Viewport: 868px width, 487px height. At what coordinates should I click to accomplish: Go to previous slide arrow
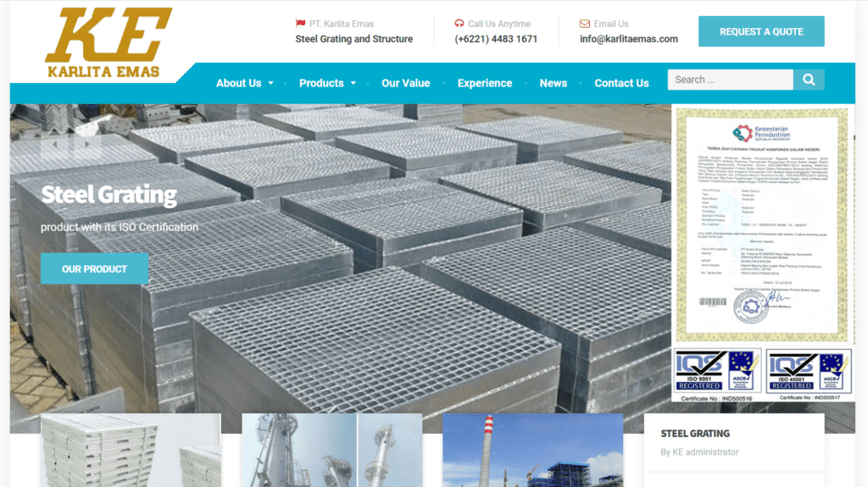pyautogui.click(x=55, y=145)
